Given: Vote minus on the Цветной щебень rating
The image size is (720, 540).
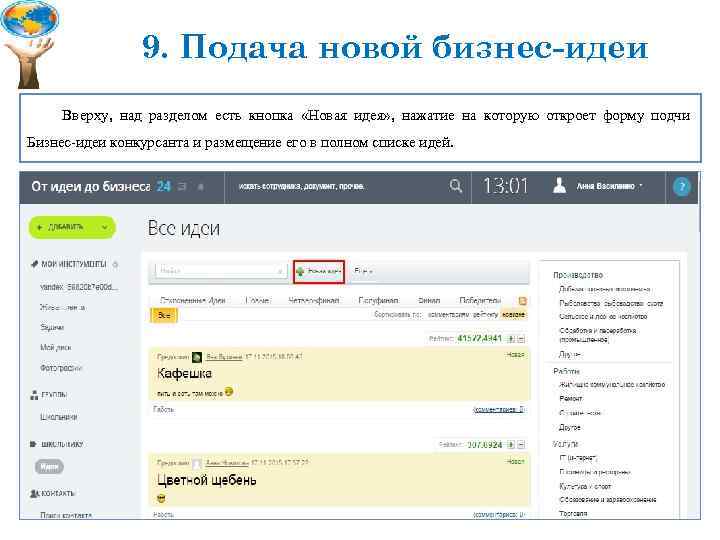Looking at the screenshot, I should coord(521,444).
